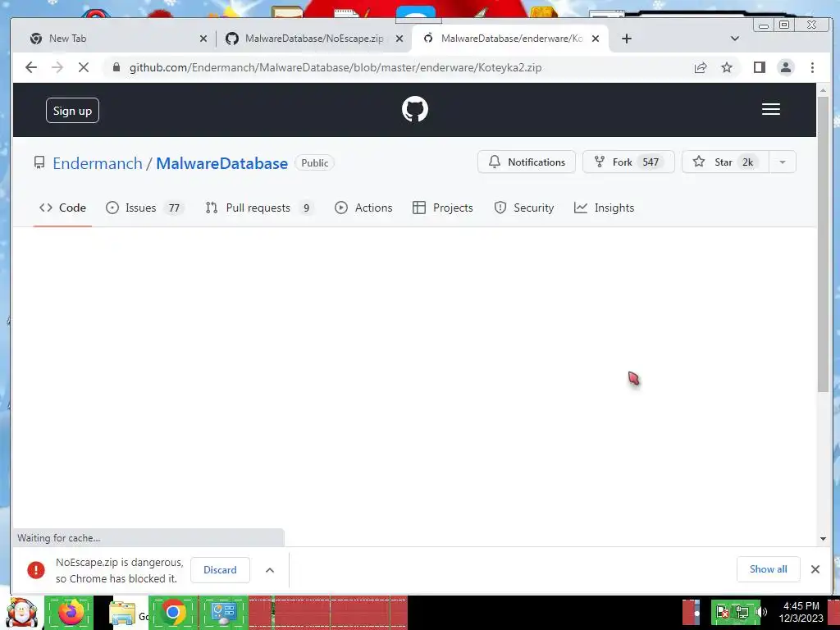Open the tab search chevron

(735, 39)
